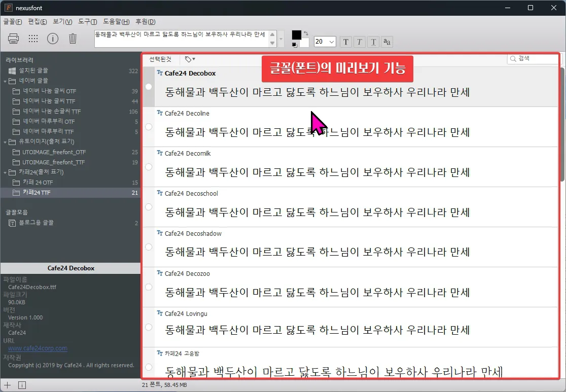
Task: Toggle anti-aliasing 'aa' icon
Action: 387,42
